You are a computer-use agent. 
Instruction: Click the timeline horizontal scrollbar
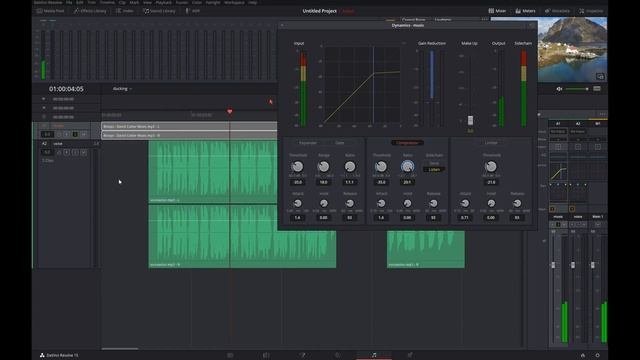[120, 349]
